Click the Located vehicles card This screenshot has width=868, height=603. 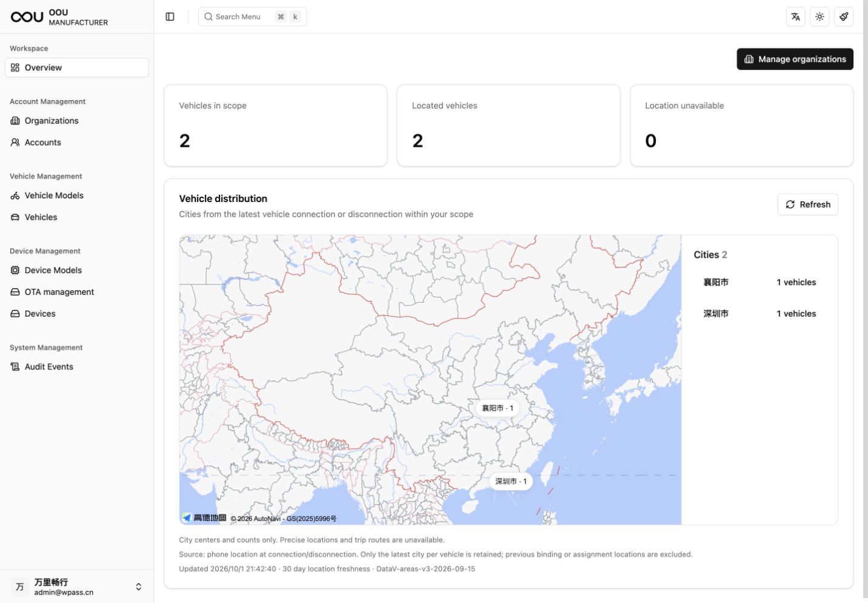(509, 126)
